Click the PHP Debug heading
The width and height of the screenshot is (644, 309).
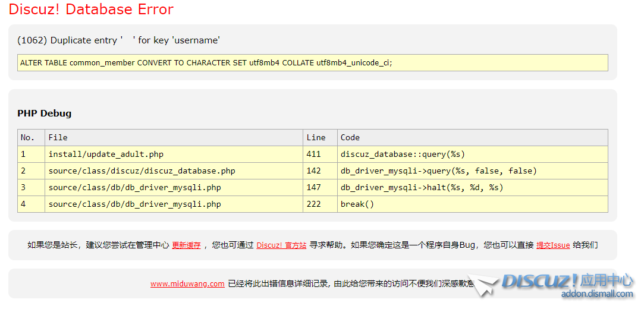click(x=45, y=113)
